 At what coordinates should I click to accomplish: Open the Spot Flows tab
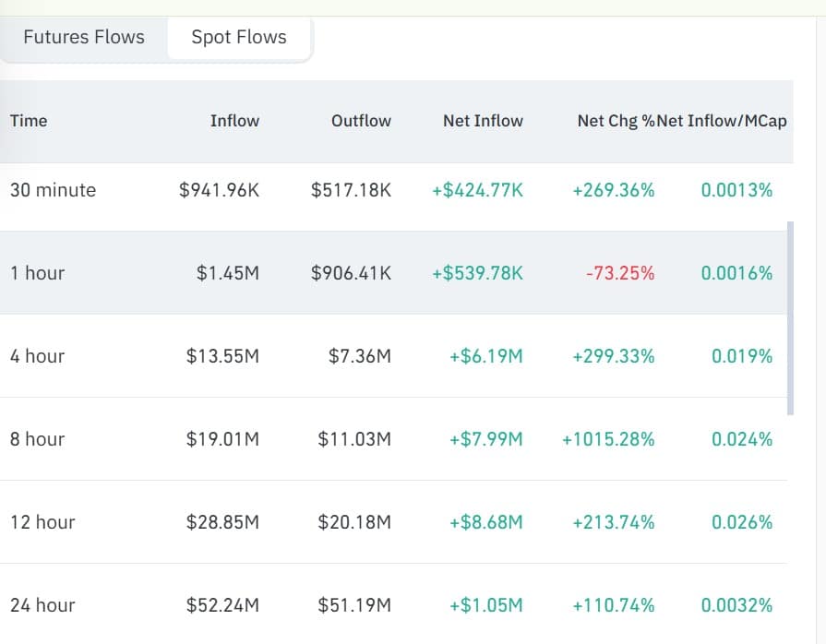(x=238, y=37)
